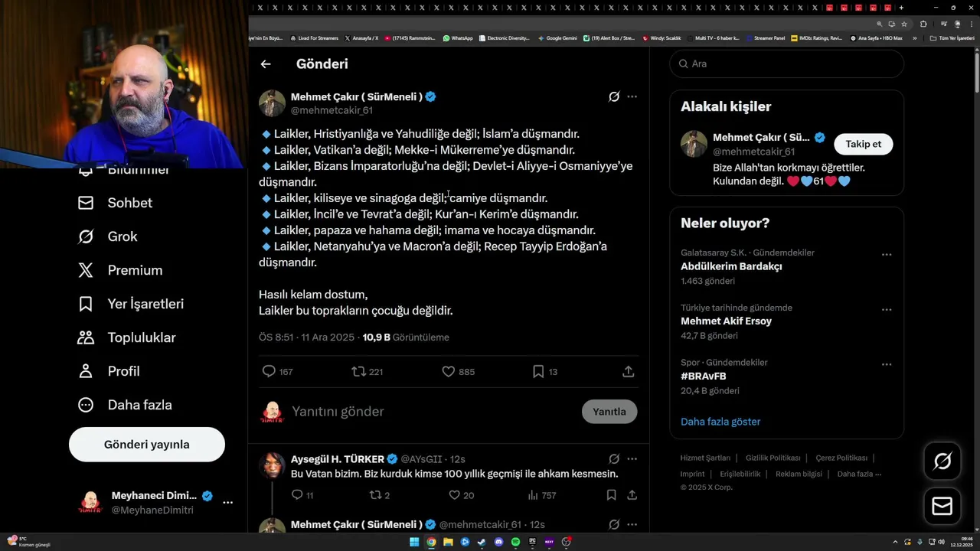Screen dimensions: 980x551
Task: Open Topluluklar communities
Action: (127, 337)
